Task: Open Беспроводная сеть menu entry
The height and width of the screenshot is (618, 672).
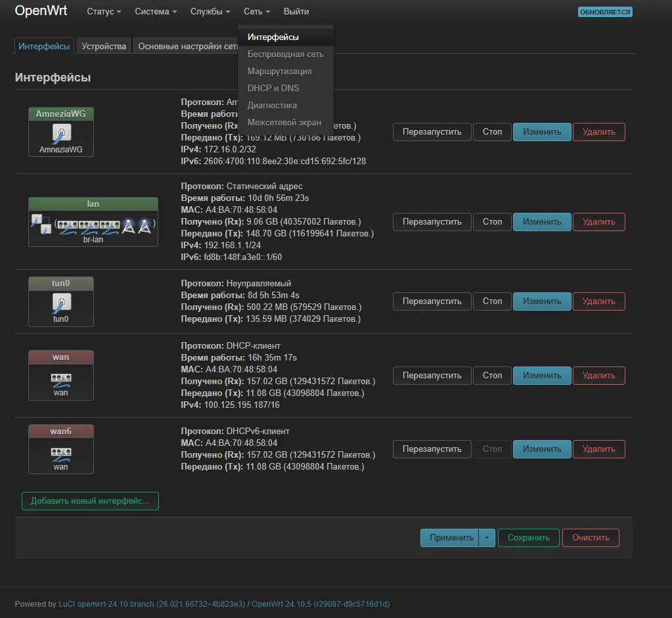Action: pyautogui.click(x=286, y=55)
